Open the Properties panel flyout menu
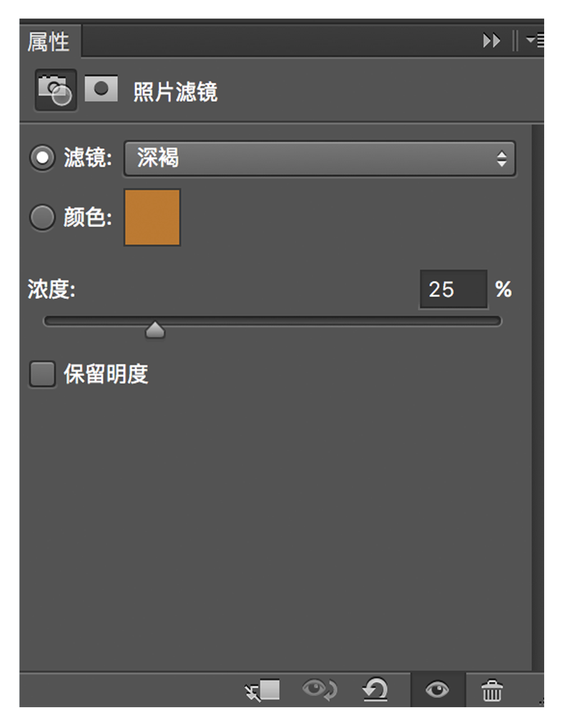 click(534, 41)
